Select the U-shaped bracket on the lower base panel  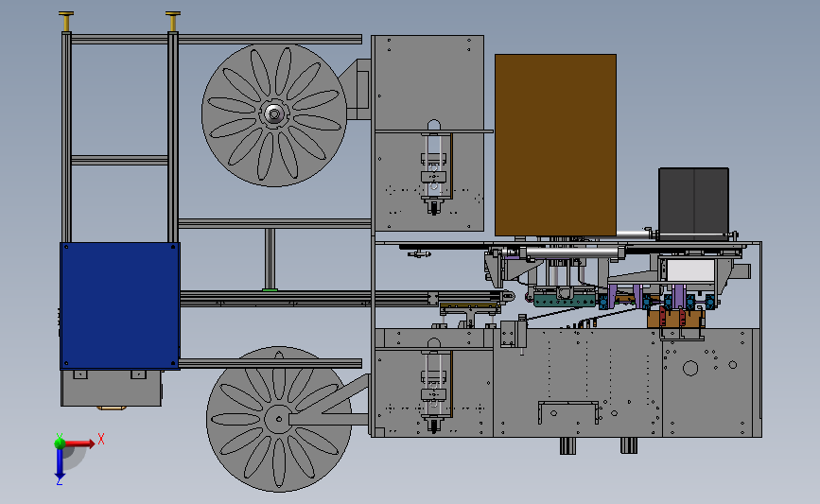coord(568,412)
